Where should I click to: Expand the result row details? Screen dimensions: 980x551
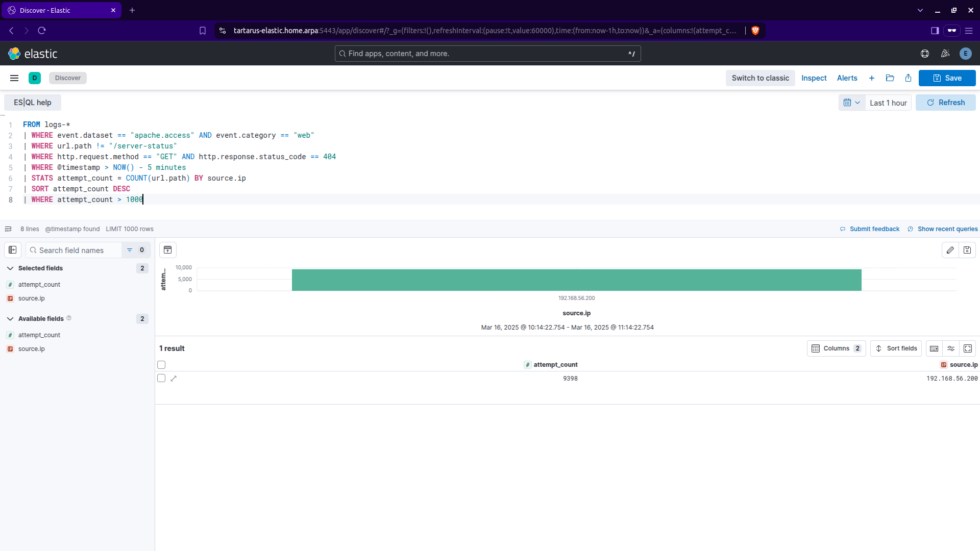pyautogui.click(x=174, y=379)
